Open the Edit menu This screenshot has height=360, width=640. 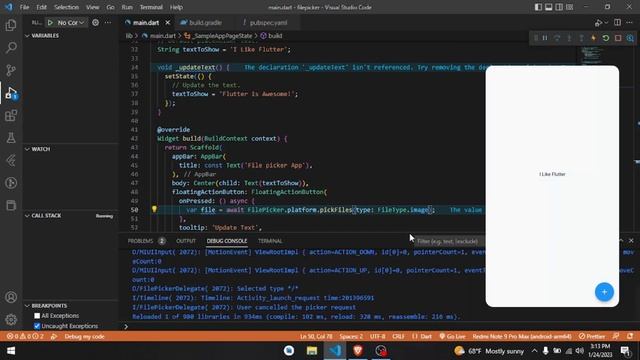(41, 7)
